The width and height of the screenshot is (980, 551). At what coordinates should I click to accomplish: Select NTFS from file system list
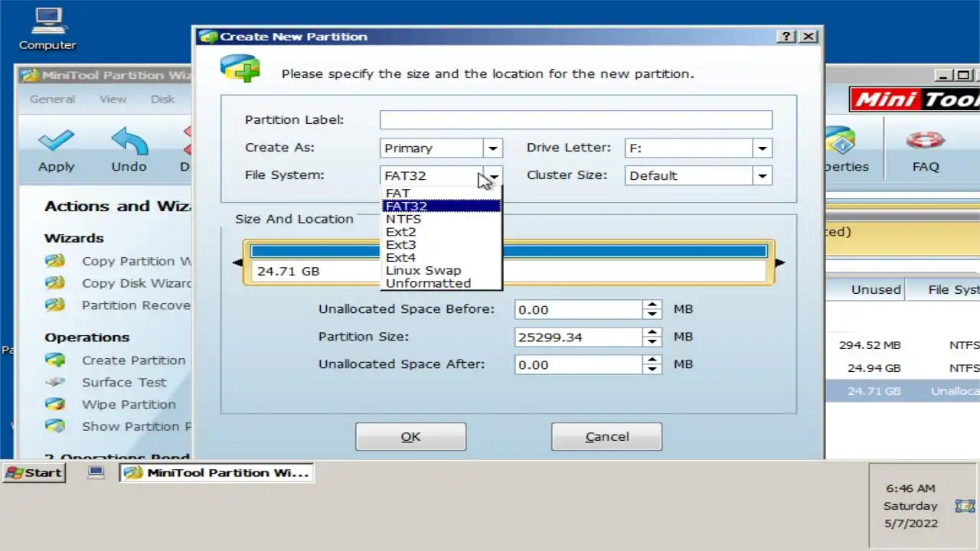441,219
